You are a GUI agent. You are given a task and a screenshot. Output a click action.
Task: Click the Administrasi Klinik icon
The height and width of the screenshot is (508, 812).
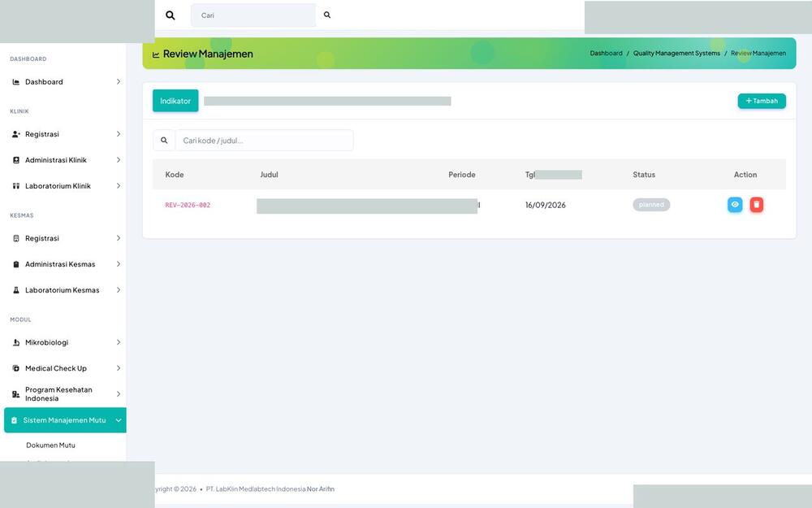pos(16,160)
